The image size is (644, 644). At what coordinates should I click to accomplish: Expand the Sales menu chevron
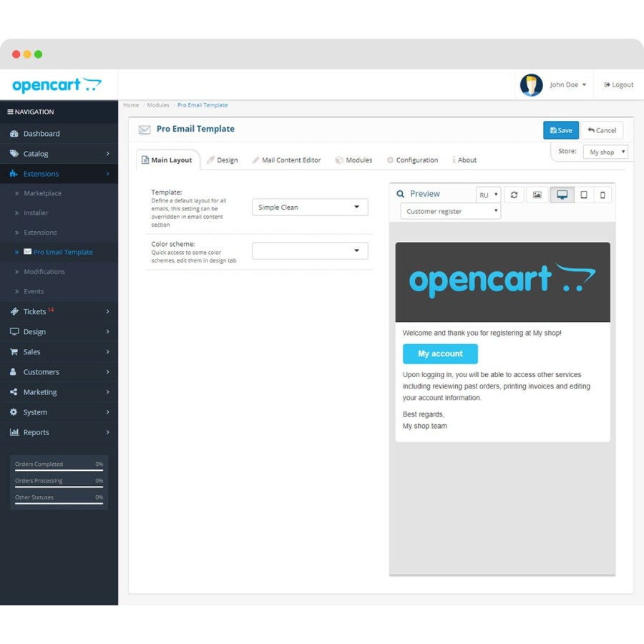[107, 351]
